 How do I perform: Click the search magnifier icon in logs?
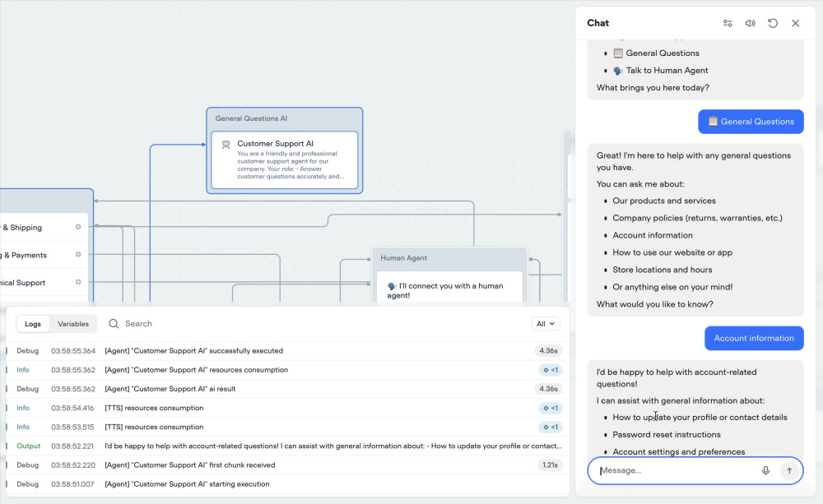[x=114, y=324]
